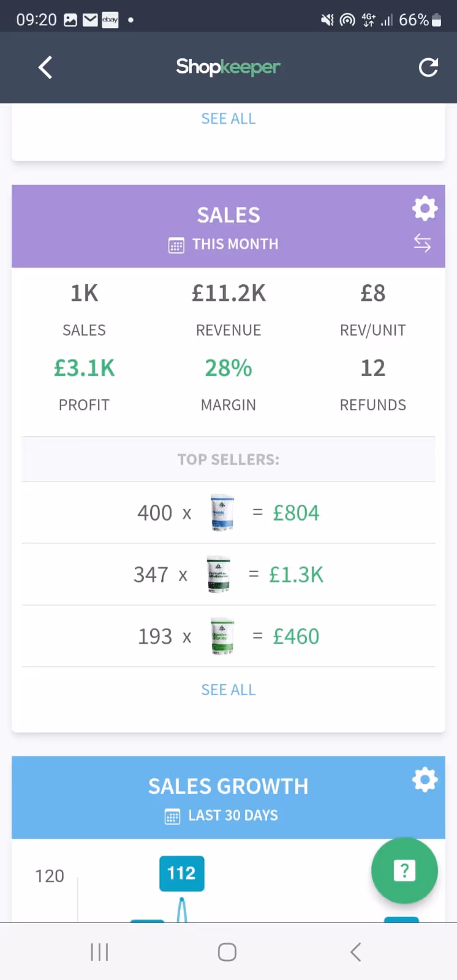Select the 400 units blue product thumbnail
The image size is (457, 980).
222,513
